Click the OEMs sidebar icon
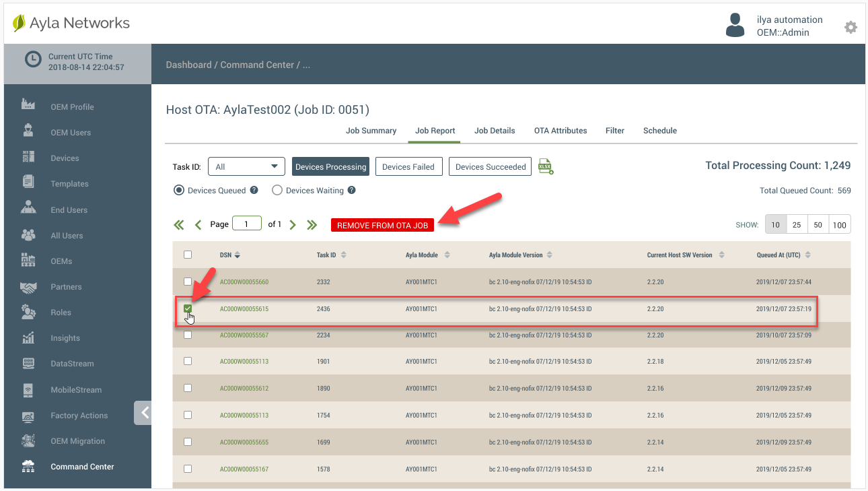 28,260
